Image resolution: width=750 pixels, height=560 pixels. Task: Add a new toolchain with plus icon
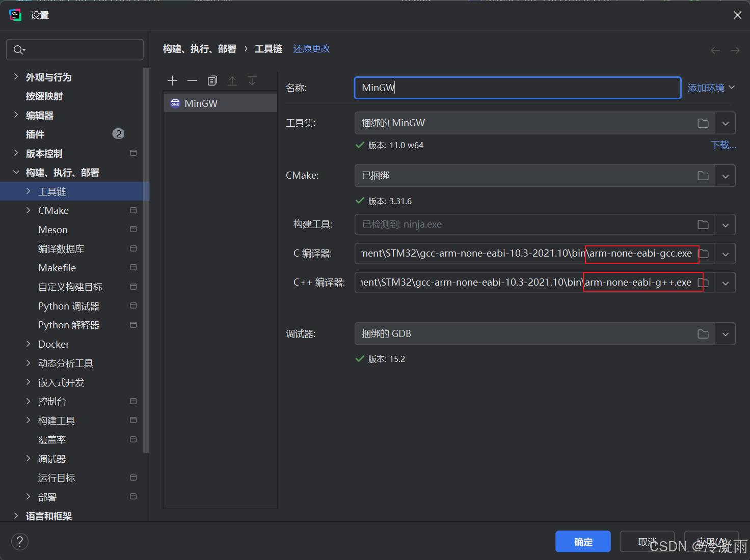172,80
